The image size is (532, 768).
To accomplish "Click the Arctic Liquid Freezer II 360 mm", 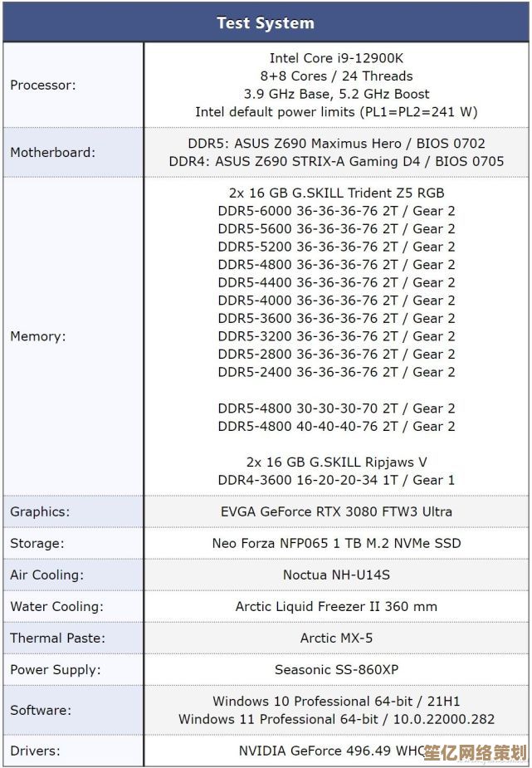I will pos(336,606).
